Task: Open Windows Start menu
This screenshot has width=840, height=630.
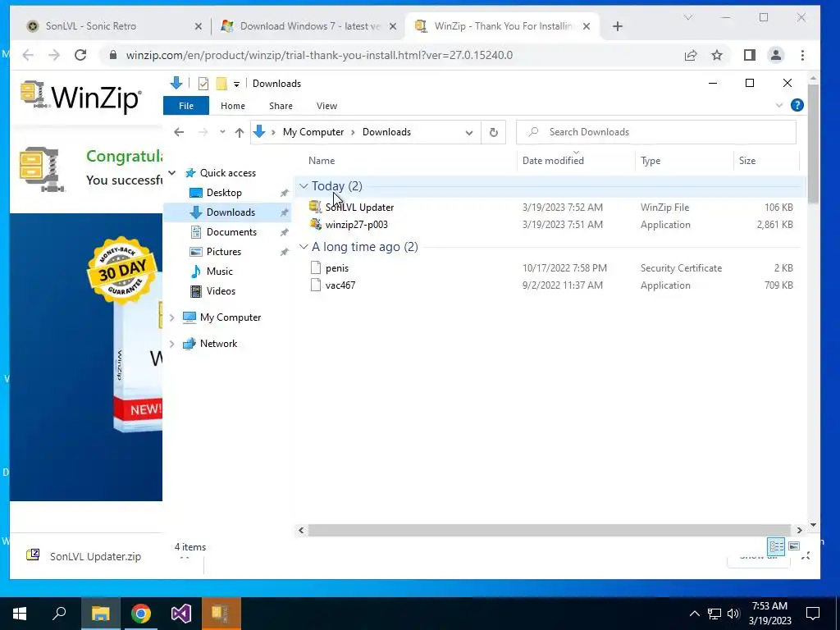Action: [x=20, y=614]
